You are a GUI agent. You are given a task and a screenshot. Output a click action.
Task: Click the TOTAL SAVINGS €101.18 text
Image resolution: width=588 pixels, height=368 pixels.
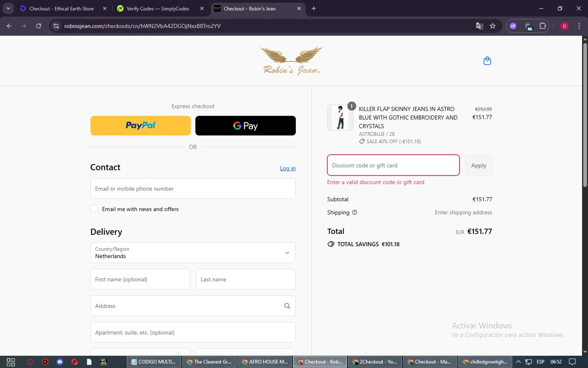368,244
